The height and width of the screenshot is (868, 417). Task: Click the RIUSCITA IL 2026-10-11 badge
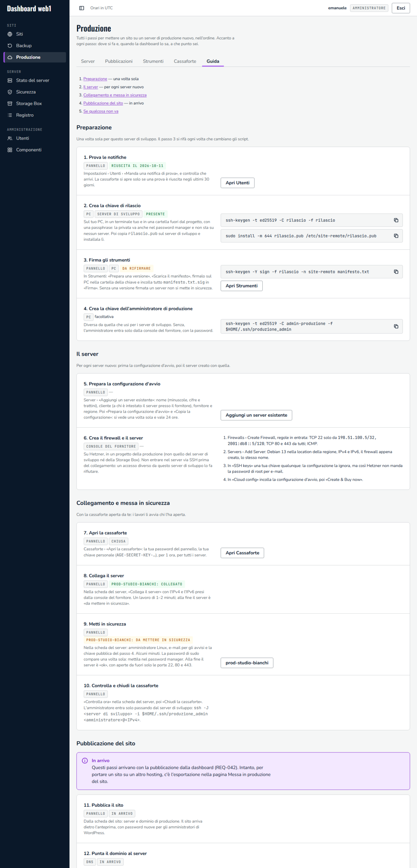pos(137,166)
